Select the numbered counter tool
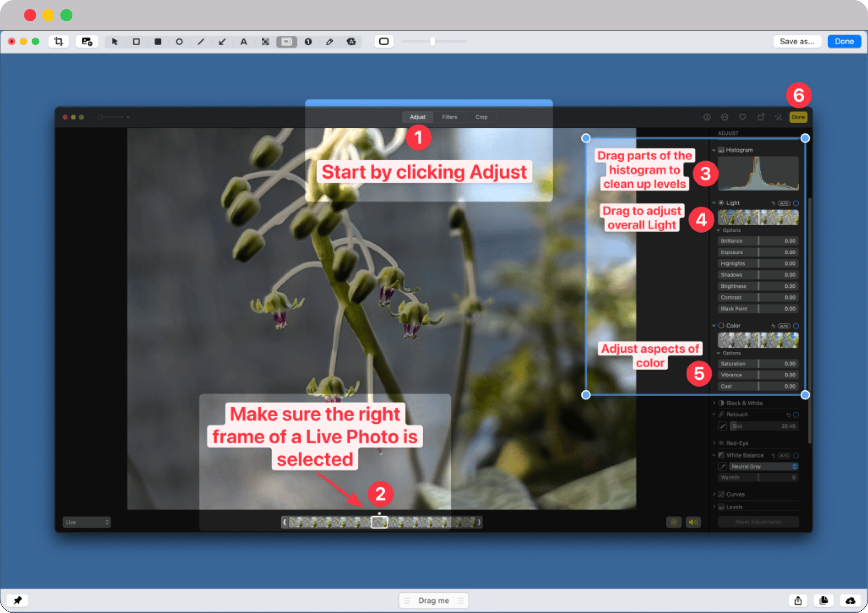Viewport: 868px width, 613px height. (x=308, y=42)
